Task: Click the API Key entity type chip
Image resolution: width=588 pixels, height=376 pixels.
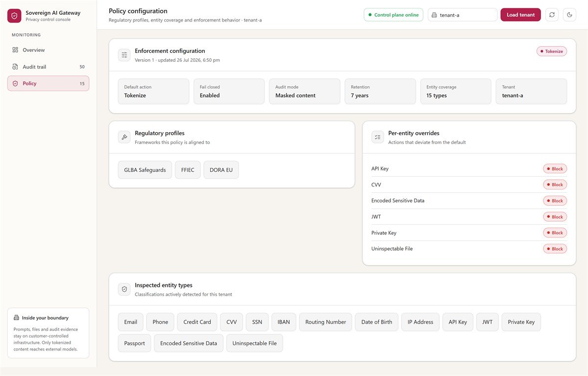Action: pyautogui.click(x=458, y=322)
